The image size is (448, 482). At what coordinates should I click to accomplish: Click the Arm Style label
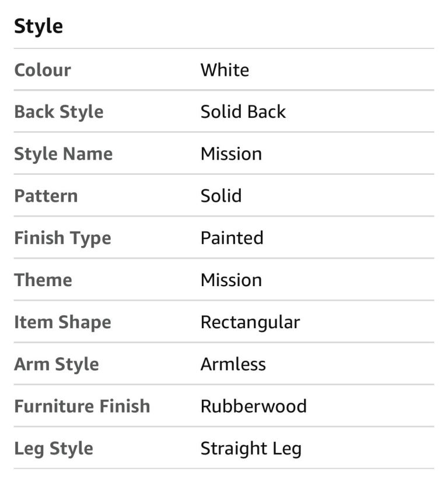(x=57, y=364)
